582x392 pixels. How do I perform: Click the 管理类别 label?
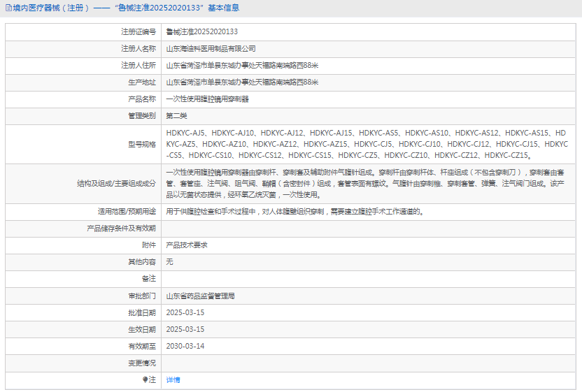click(x=142, y=116)
